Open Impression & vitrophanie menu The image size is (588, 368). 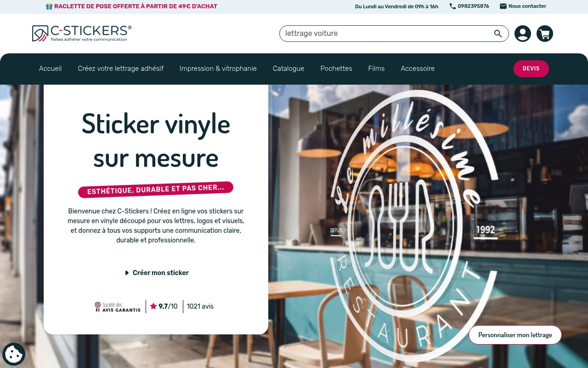click(x=218, y=69)
